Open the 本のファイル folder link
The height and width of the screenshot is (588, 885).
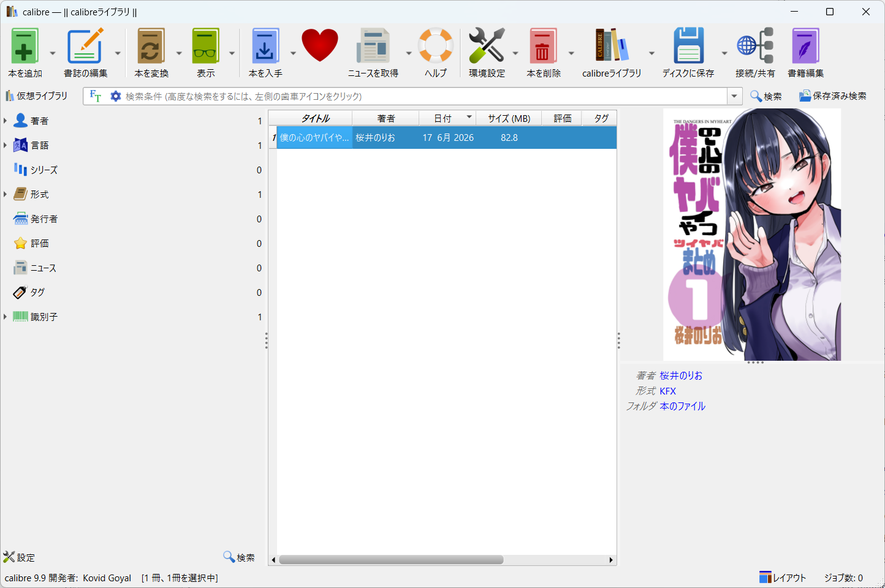(683, 406)
